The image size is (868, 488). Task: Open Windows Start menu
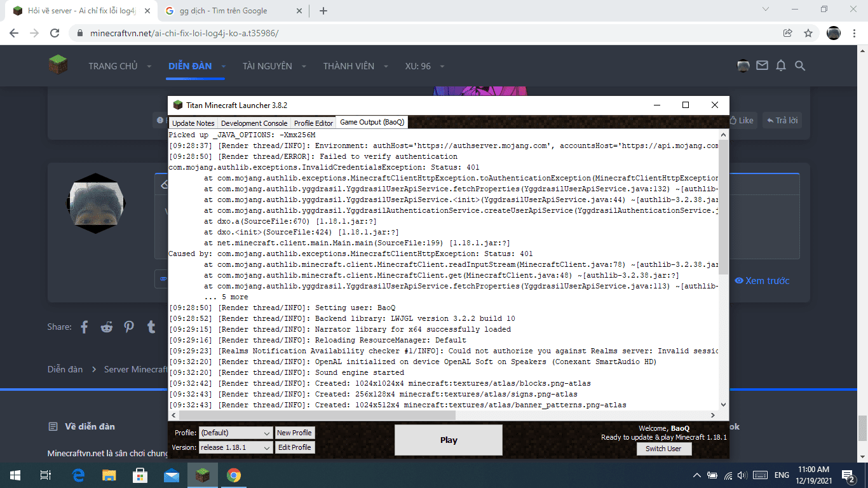(15, 475)
